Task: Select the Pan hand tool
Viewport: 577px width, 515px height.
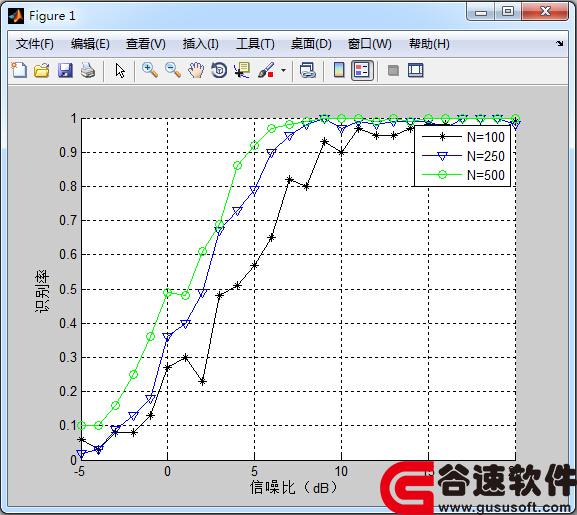Action: click(x=196, y=70)
